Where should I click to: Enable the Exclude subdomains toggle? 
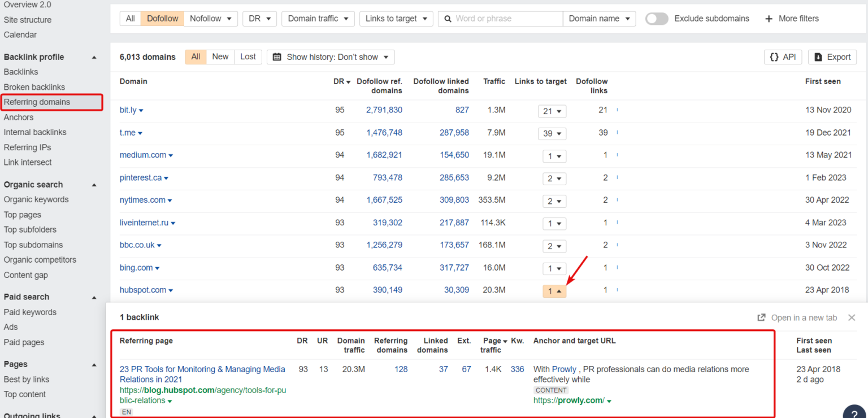[x=657, y=18]
